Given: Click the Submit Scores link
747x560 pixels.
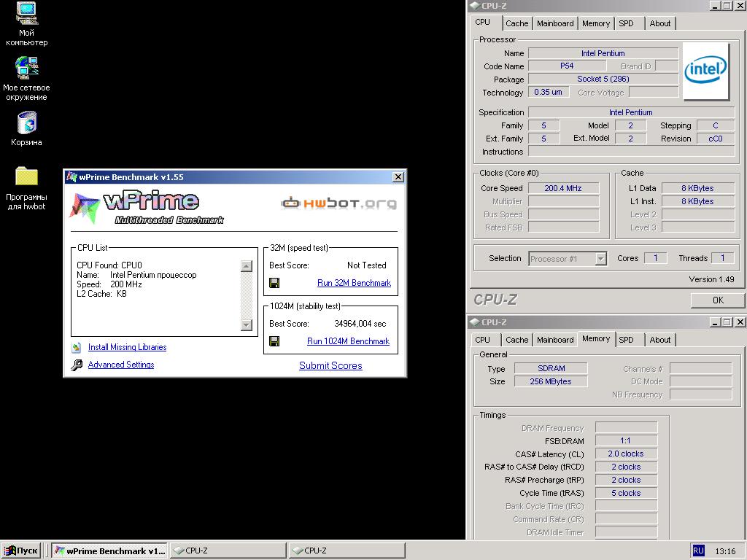Looking at the screenshot, I should pos(330,366).
